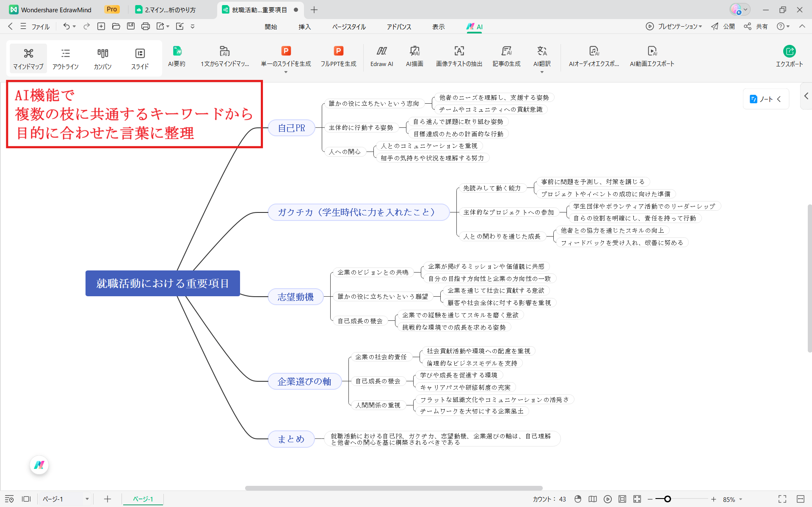
Task: Expand AI翻訳 dropdown arrow
Action: (542, 72)
